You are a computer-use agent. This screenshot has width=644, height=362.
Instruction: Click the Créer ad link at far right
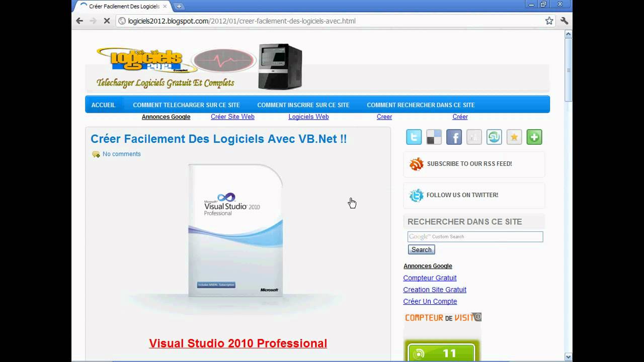tap(460, 117)
